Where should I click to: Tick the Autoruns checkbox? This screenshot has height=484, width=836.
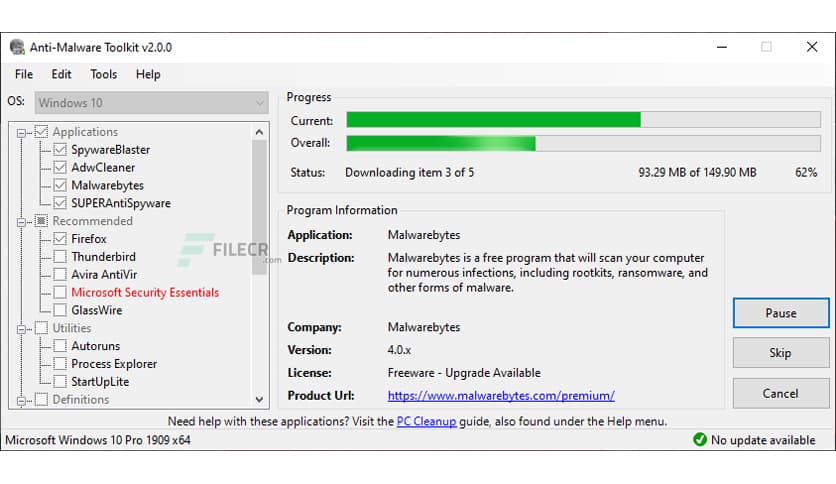coord(60,346)
